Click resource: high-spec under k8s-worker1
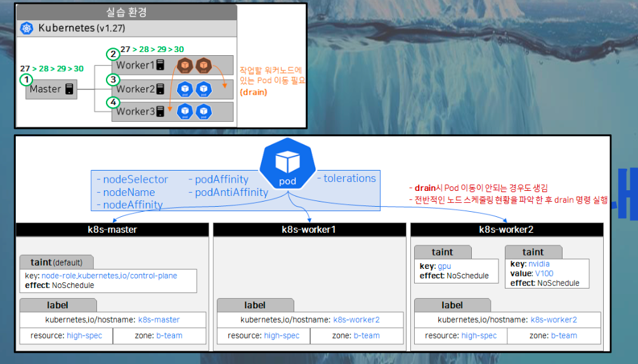Image resolution: width=638 pixels, height=364 pixels. pos(264,336)
